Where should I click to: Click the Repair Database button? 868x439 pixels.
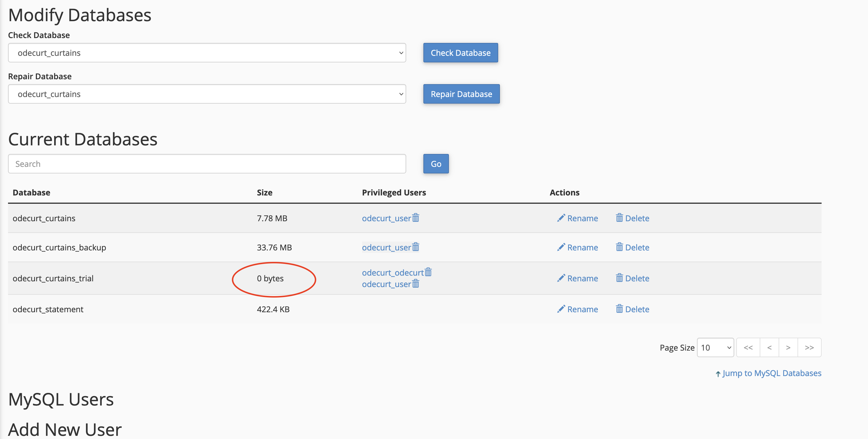coord(462,94)
